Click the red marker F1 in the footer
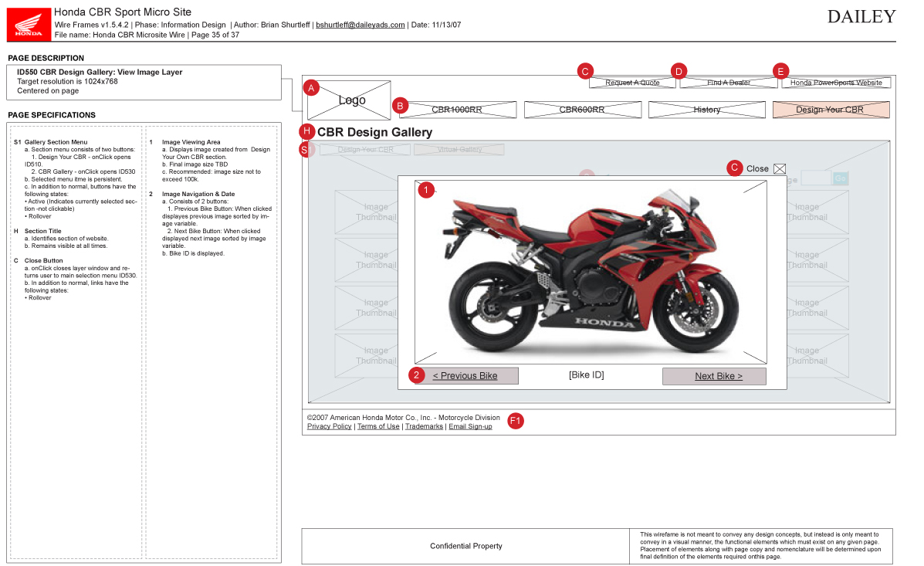 coord(516,421)
